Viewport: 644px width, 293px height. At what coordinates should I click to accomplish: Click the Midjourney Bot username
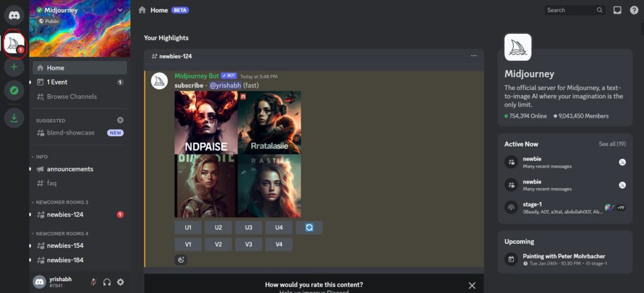(x=197, y=76)
